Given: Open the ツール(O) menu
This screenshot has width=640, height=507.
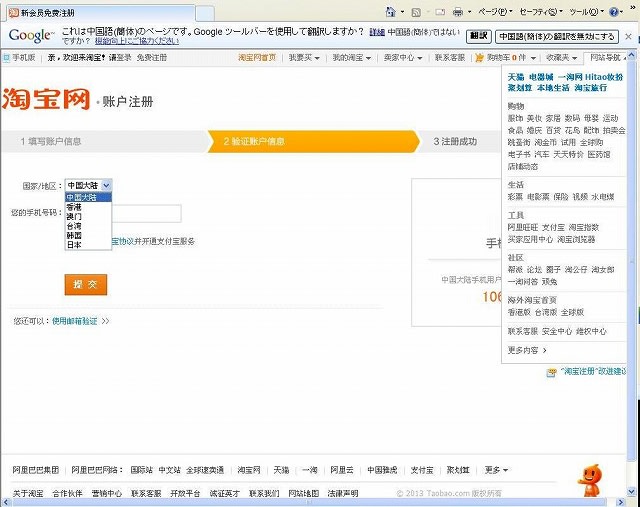Looking at the screenshot, I should click(587, 12).
